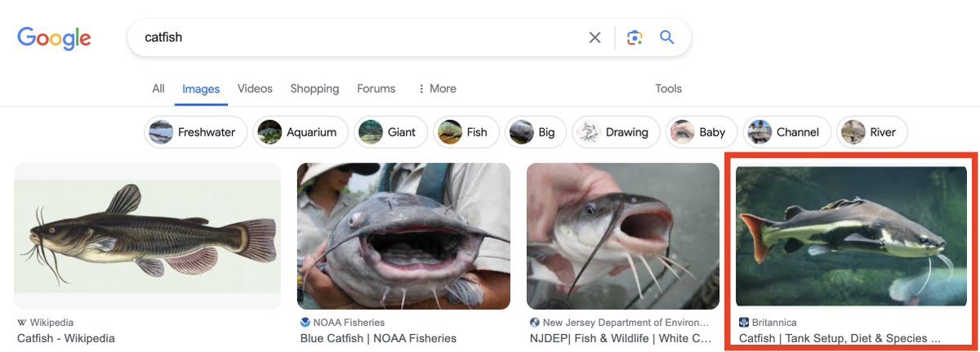Viewport: 980px width, 352px height.
Task: Select the Freshwater filter chip
Action: [x=196, y=132]
